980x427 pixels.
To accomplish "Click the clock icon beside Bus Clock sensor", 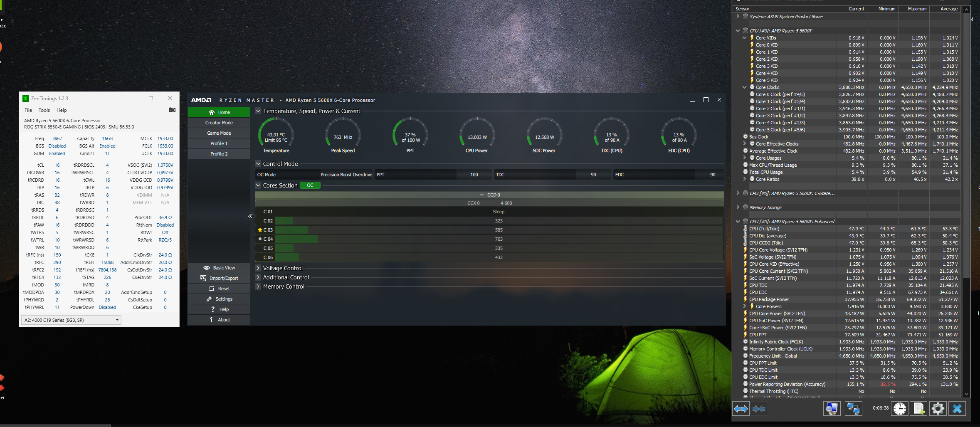I will 745,137.
